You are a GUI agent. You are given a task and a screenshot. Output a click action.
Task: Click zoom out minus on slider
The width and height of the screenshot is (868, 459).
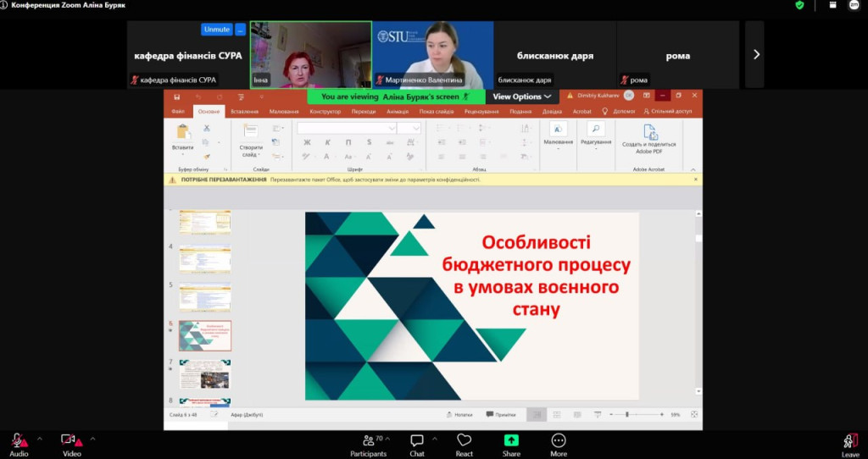(611, 414)
